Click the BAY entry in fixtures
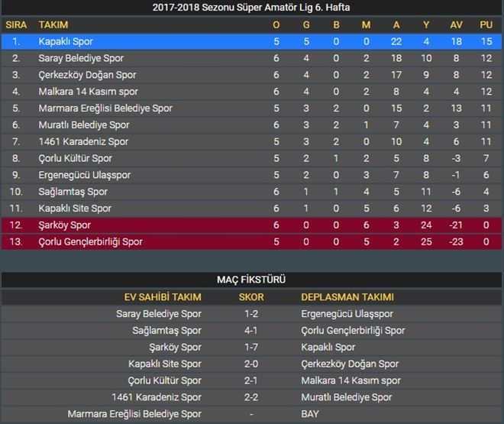This screenshot has height=424, width=504. pos(310,414)
